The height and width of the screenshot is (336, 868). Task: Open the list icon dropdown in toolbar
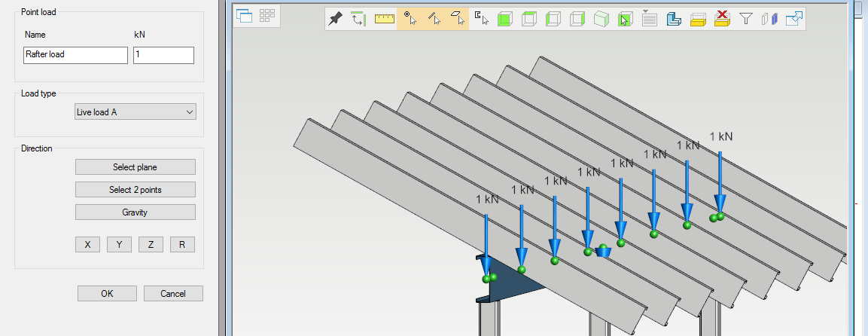pyautogui.click(x=649, y=19)
